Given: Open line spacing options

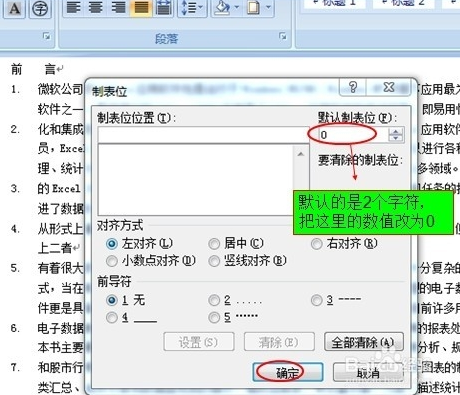Looking at the screenshot, I should click(192, 7).
